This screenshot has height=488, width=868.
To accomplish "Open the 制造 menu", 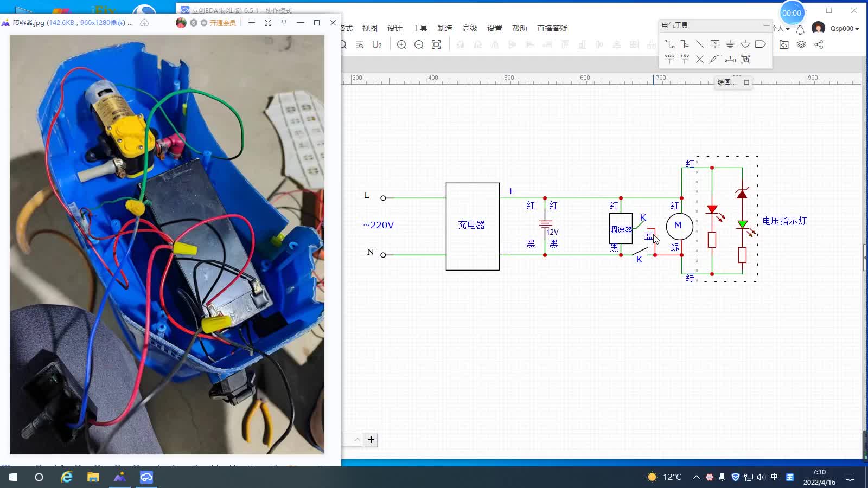I will [445, 28].
